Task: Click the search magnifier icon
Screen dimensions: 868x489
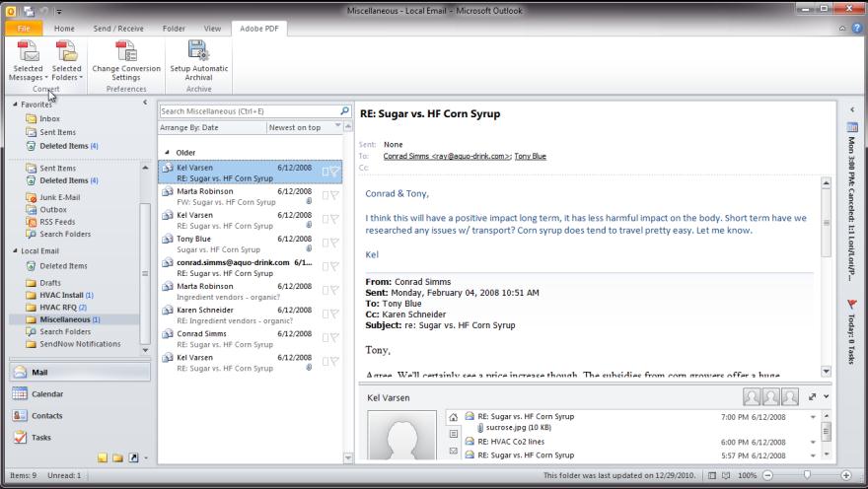Action: tap(344, 111)
